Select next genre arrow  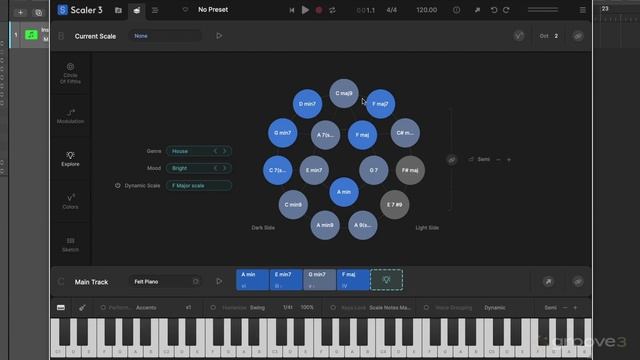point(224,151)
